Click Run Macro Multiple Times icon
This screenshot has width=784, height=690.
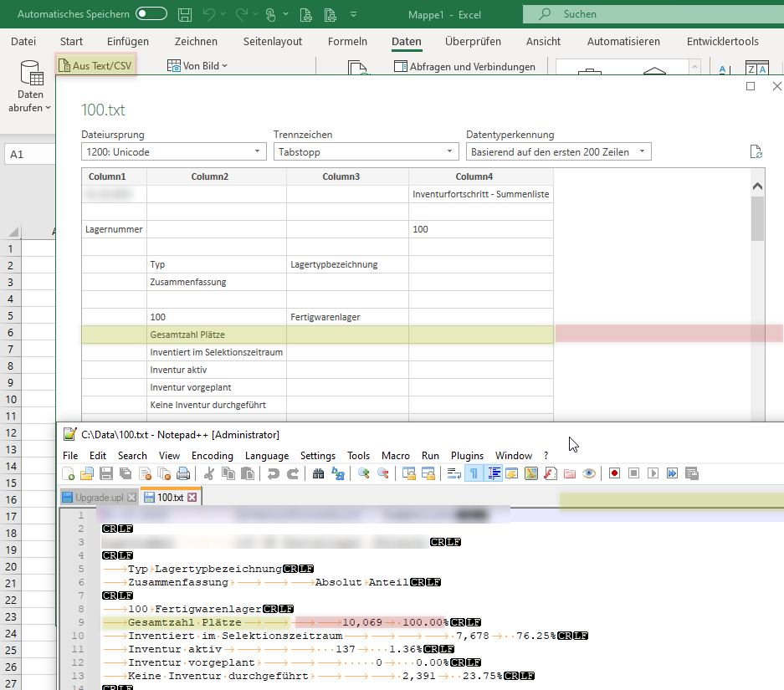(x=672, y=473)
